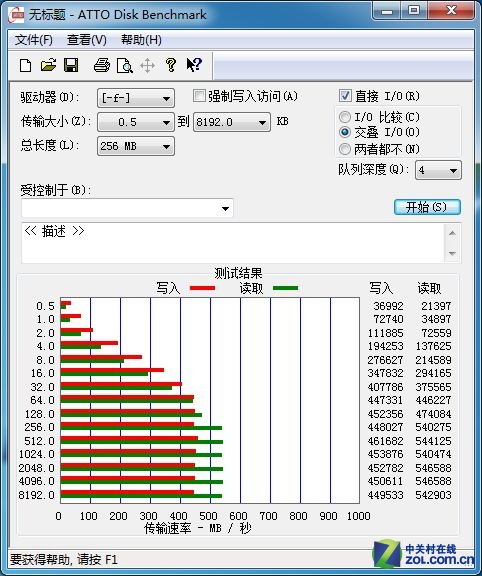
Task: Click the Open folder toolbar icon
Action: [48, 65]
